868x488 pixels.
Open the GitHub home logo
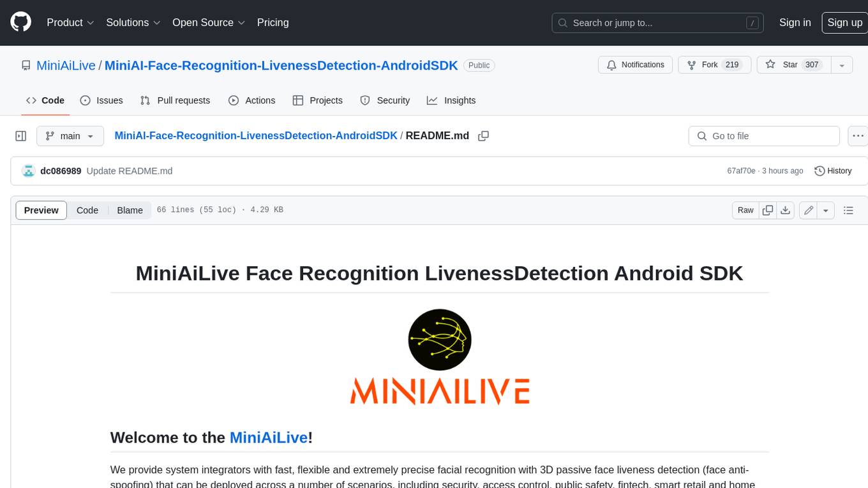(20, 22)
